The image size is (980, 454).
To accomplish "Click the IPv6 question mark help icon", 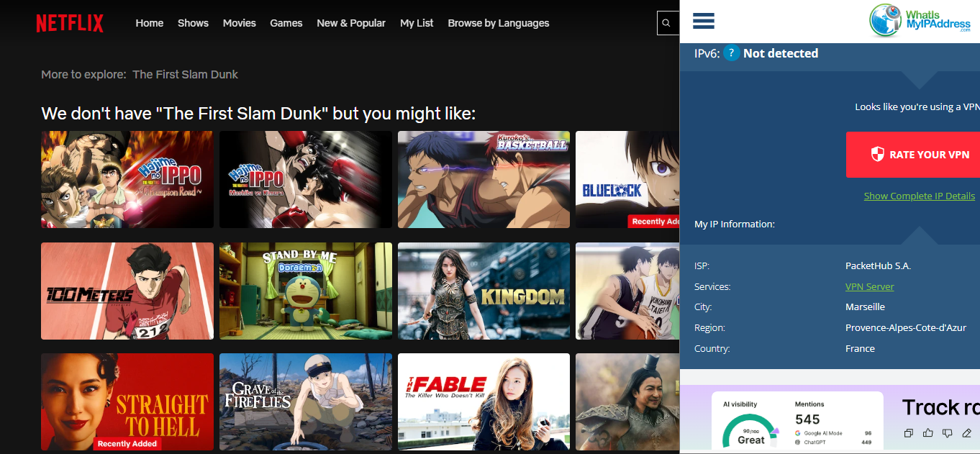I will (x=731, y=53).
